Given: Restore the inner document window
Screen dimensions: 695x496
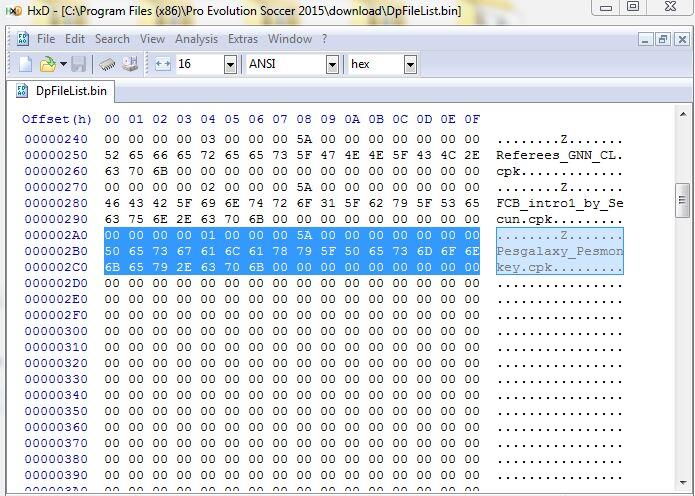Looking at the screenshot, I should coord(663,39).
